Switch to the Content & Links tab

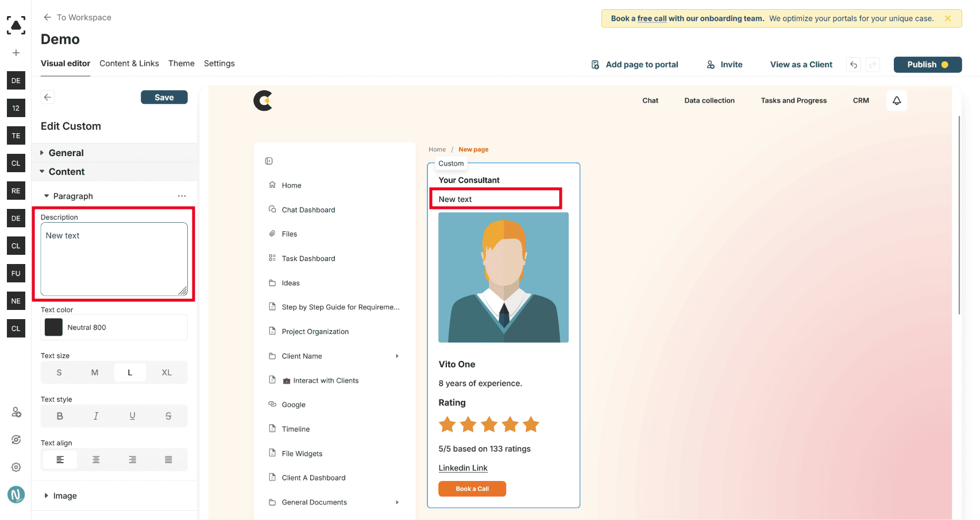(129, 63)
